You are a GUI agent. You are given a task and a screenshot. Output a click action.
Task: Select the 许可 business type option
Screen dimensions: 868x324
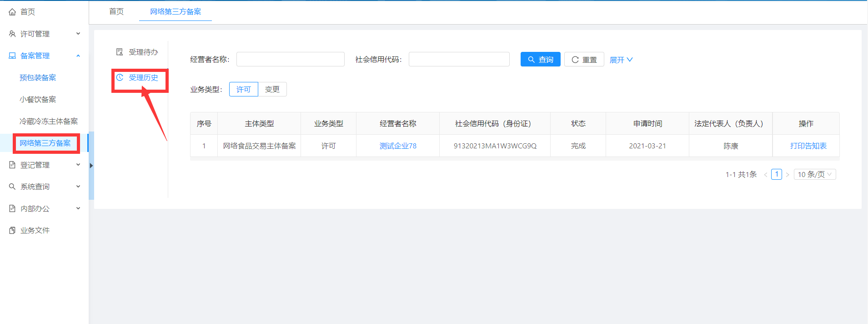click(243, 89)
